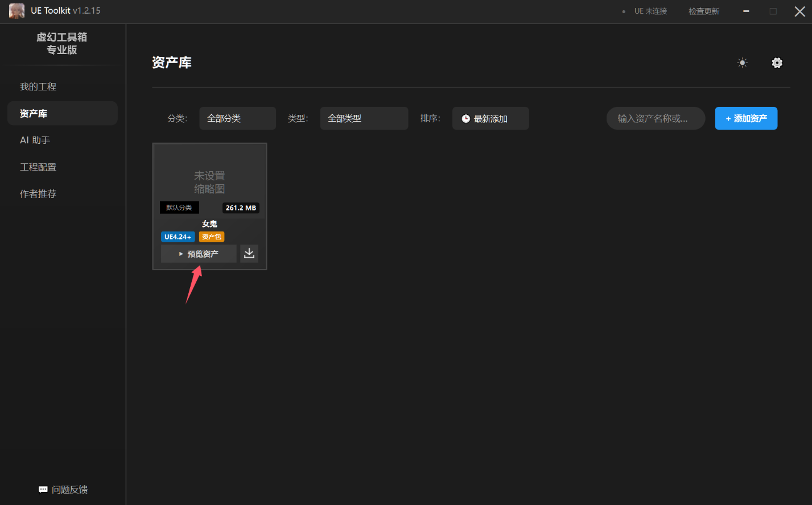
Task: Expand the 全部类型 type dropdown
Action: [x=364, y=118]
